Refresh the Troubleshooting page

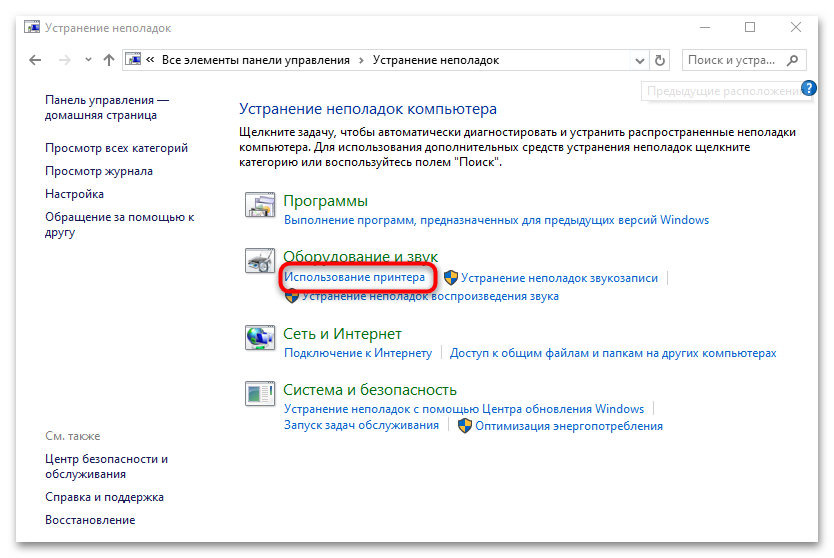pos(660,60)
